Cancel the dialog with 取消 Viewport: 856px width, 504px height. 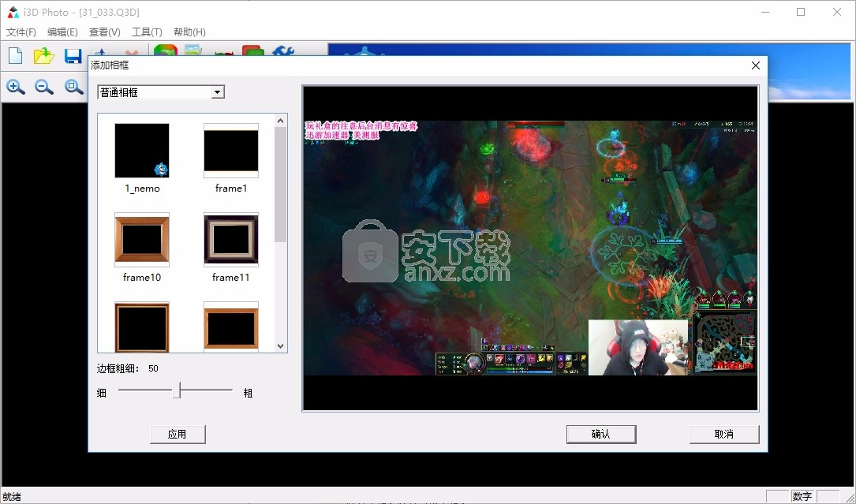pos(724,434)
